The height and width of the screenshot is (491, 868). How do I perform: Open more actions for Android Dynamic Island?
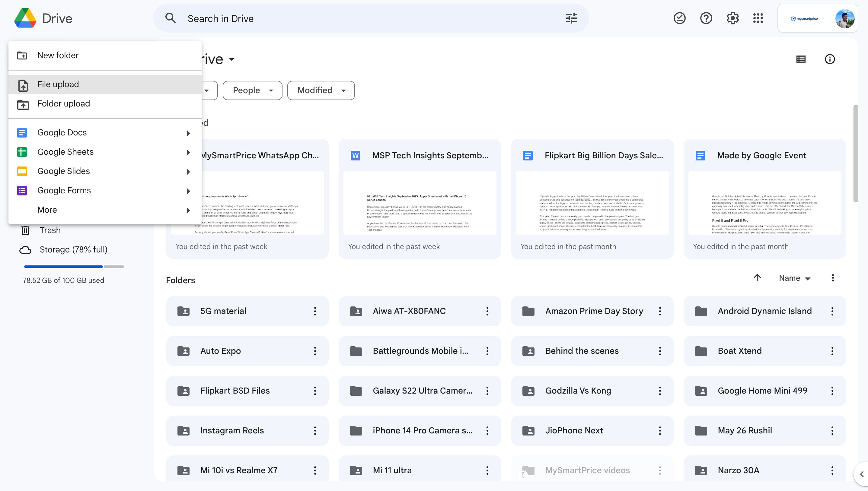(x=832, y=311)
